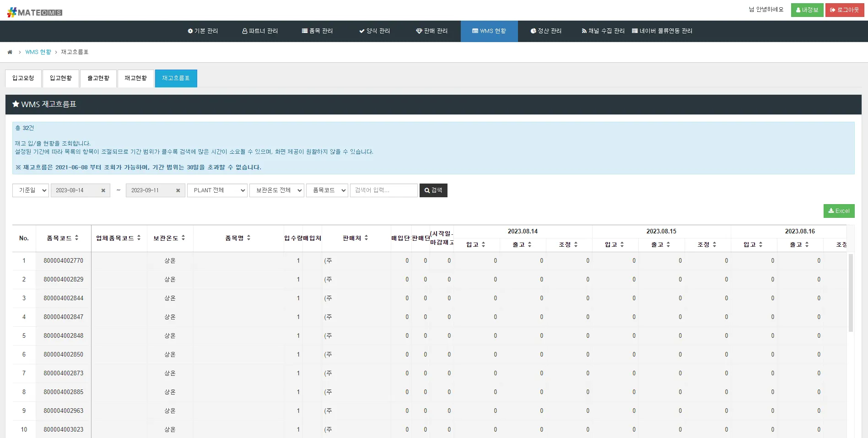
Task: Open the 기준일 dropdown
Action: pos(31,190)
